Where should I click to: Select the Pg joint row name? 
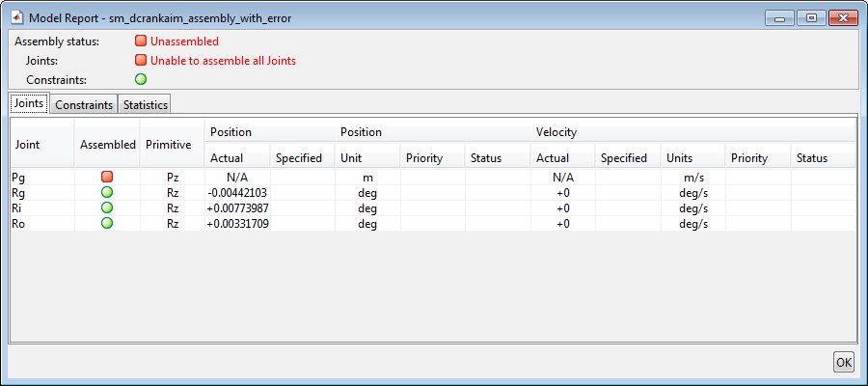pyautogui.click(x=18, y=178)
